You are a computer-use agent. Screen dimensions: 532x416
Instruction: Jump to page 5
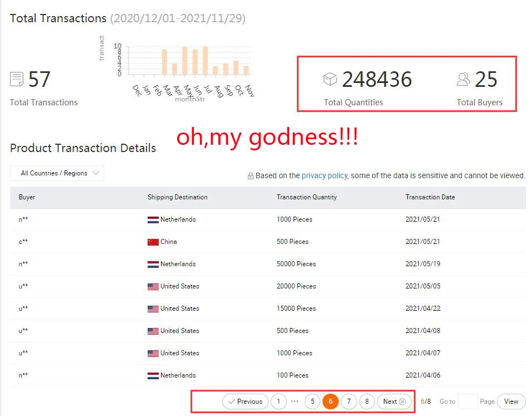(x=313, y=402)
